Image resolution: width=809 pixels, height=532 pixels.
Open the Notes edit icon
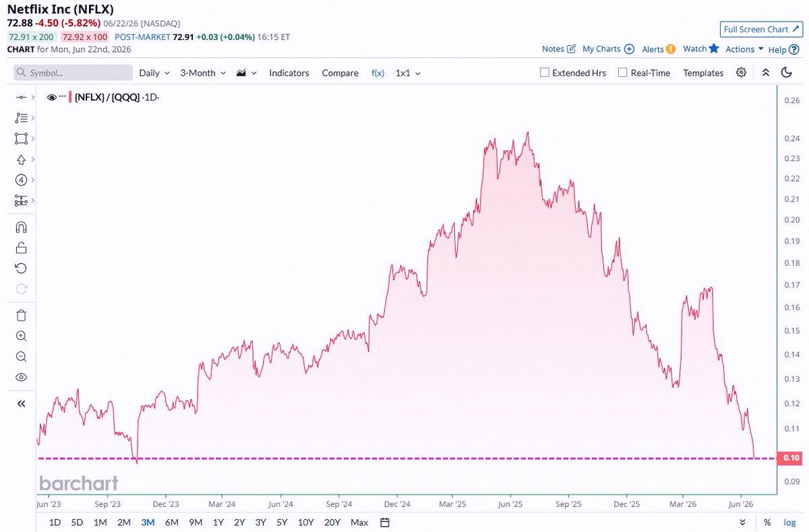(x=571, y=49)
